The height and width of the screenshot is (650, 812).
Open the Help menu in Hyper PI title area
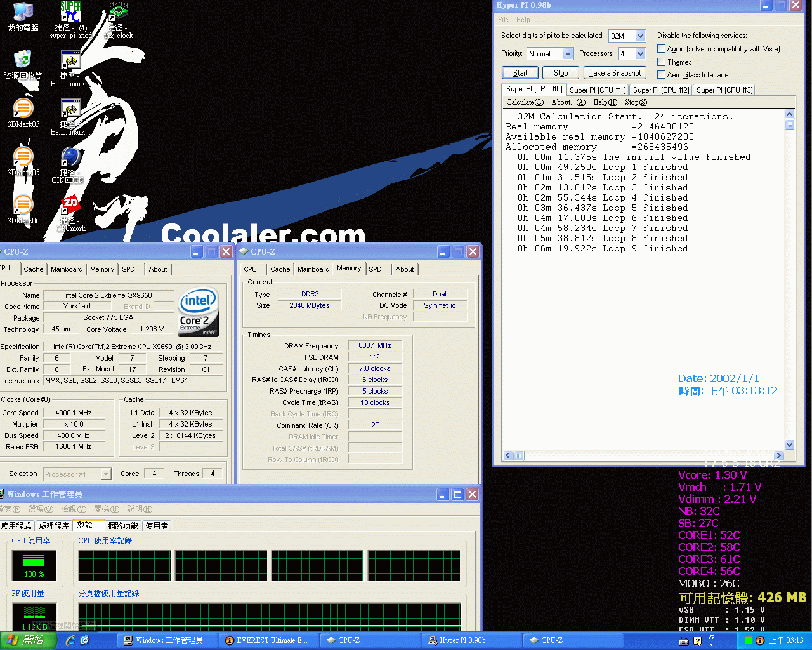pyautogui.click(x=523, y=20)
